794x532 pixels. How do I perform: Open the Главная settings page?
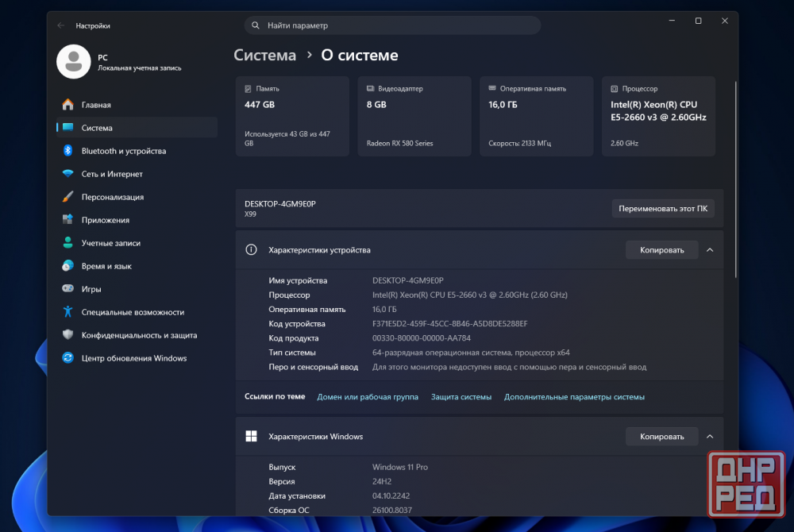point(137,105)
